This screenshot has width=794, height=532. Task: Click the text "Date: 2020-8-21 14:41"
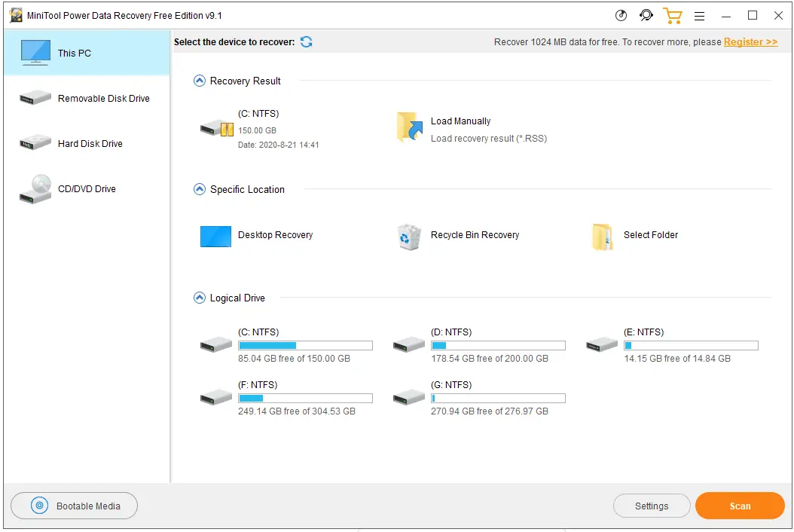279,145
